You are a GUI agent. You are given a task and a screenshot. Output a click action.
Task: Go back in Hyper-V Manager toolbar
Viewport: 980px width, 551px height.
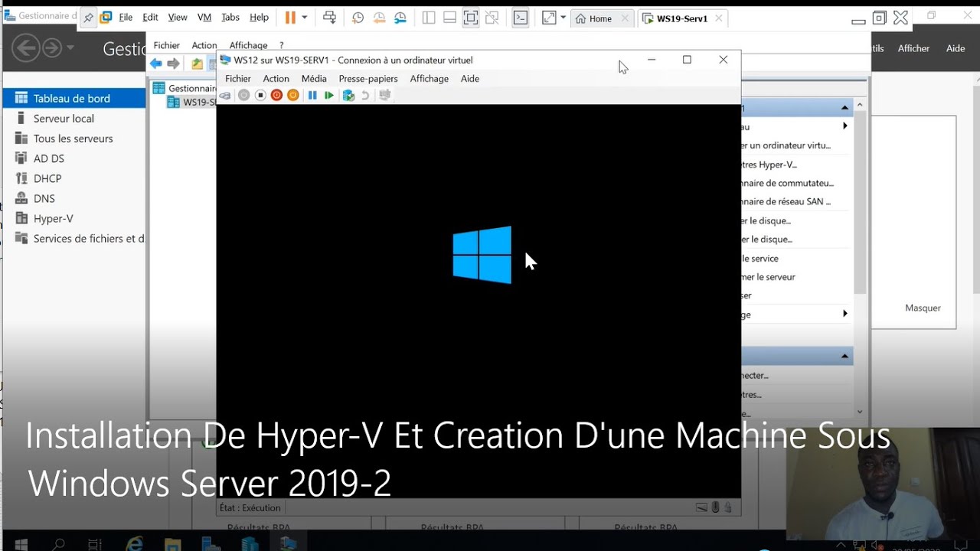(x=156, y=64)
